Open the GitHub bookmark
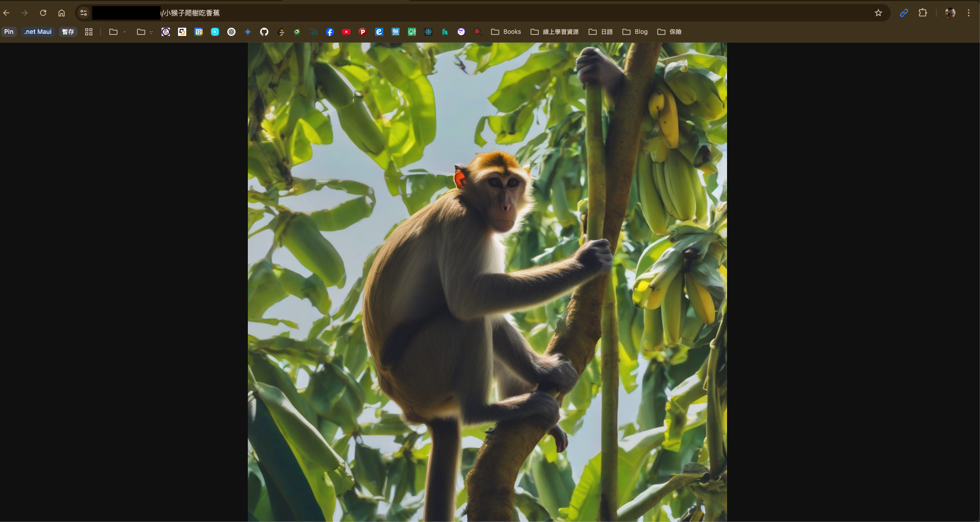Image resolution: width=980 pixels, height=522 pixels. (264, 32)
